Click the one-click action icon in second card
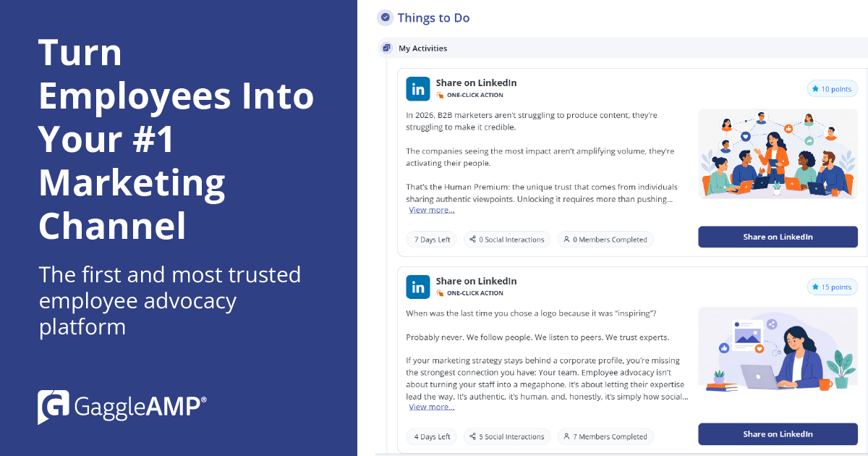 point(440,293)
